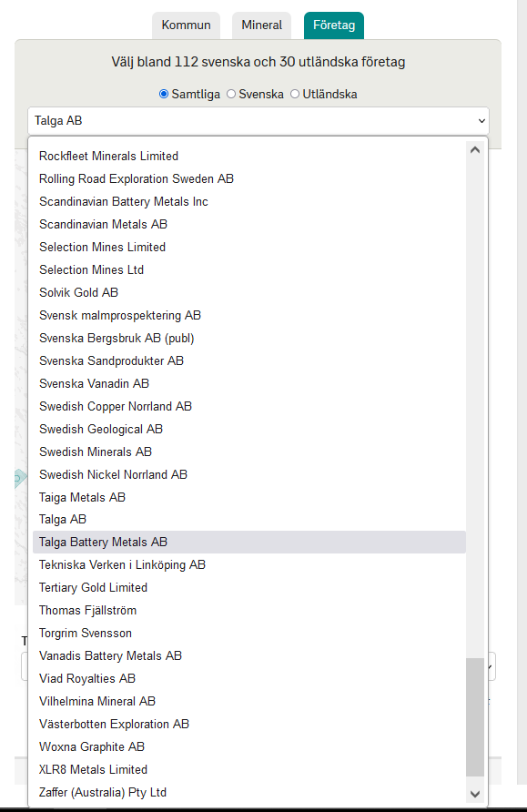The width and height of the screenshot is (527, 812).
Task: Select Zaffer (Australia) Pty Ltd
Action: click(249, 793)
